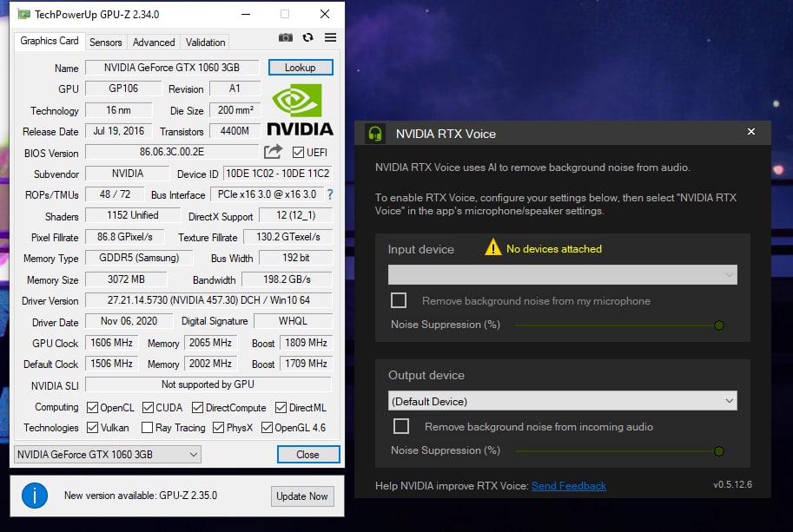This screenshot has width=793, height=532.
Task: Switch to the Graphics Card tab
Action: pyautogui.click(x=49, y=41)
